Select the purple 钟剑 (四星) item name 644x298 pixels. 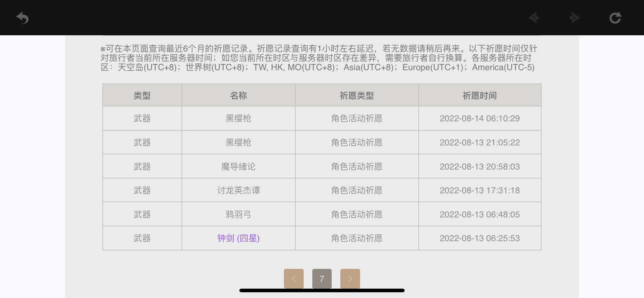[x=239, y=238]
